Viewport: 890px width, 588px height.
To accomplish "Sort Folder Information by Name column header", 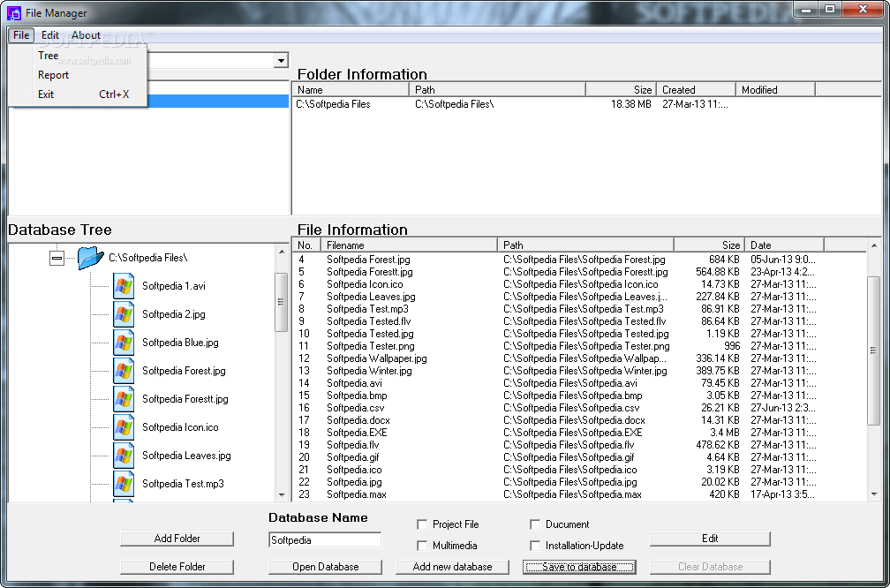I will pos(351,90).
